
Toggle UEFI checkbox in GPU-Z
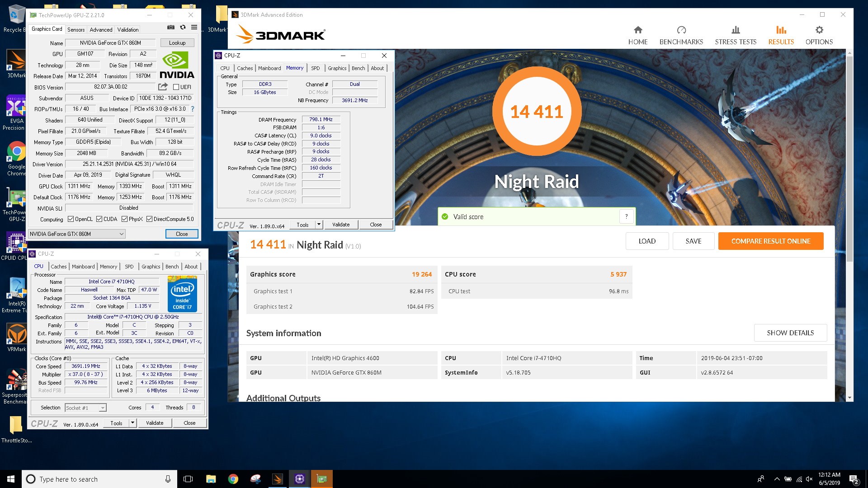coord(176,87)
